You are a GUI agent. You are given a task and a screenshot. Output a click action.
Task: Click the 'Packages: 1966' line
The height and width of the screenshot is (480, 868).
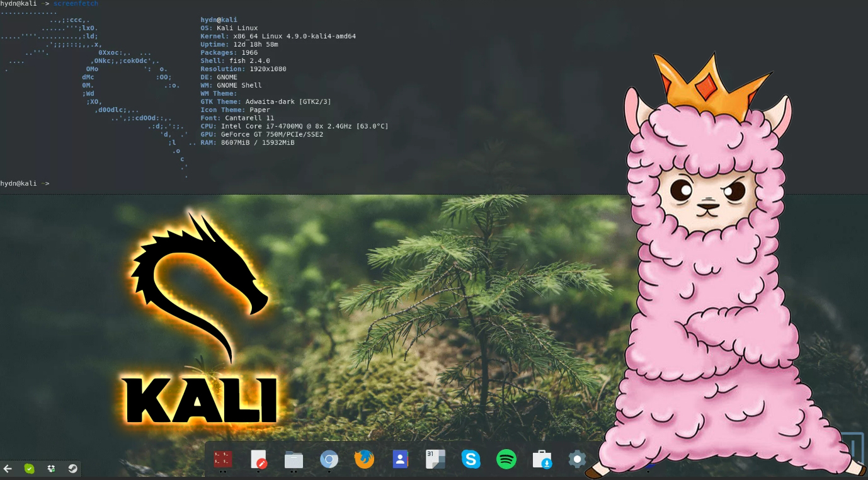click(229, 53)
